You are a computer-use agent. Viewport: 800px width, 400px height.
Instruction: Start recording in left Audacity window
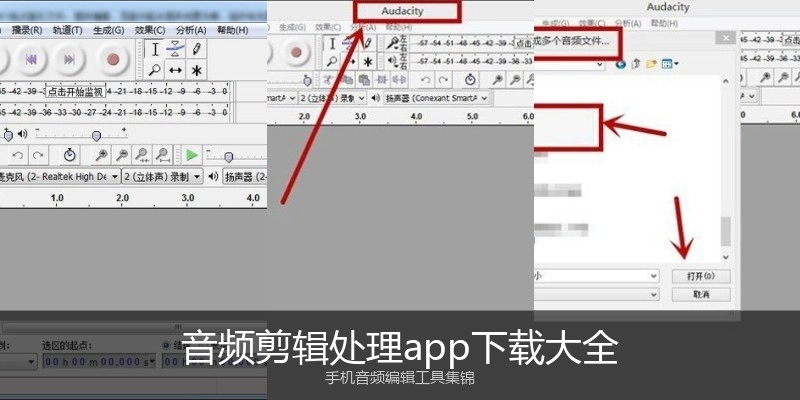(113, 60)
